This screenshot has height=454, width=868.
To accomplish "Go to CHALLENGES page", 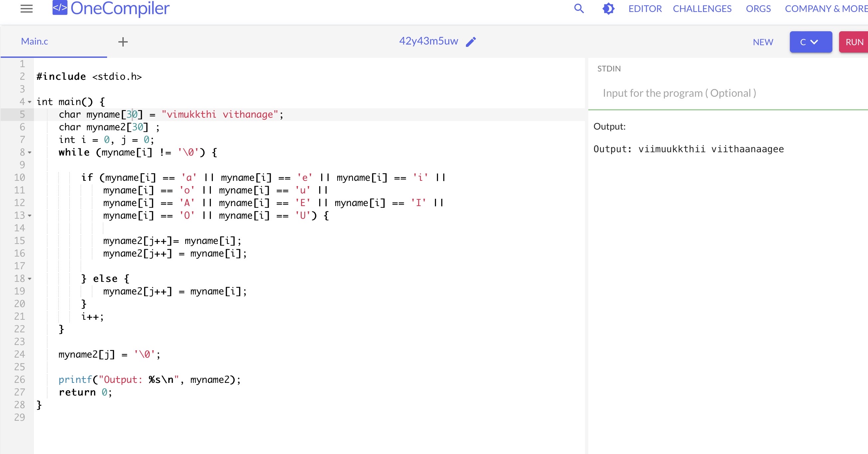I will (702, 9).
